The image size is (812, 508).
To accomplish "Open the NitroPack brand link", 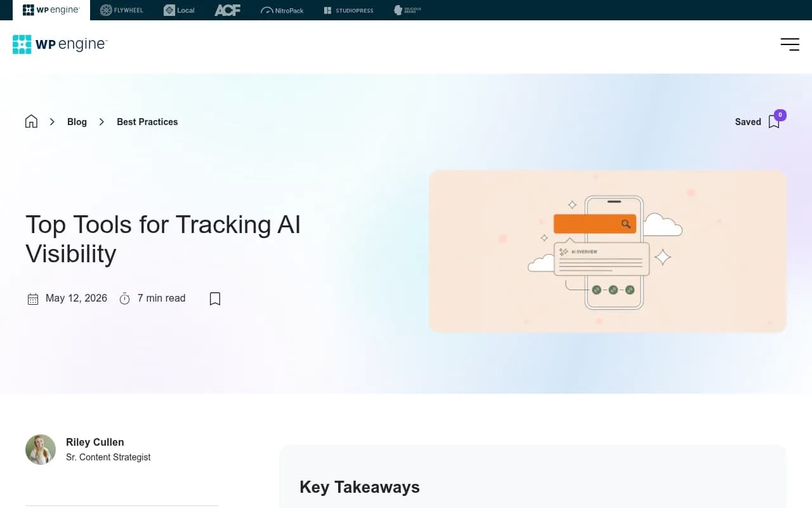I will (x=282, y=10).
